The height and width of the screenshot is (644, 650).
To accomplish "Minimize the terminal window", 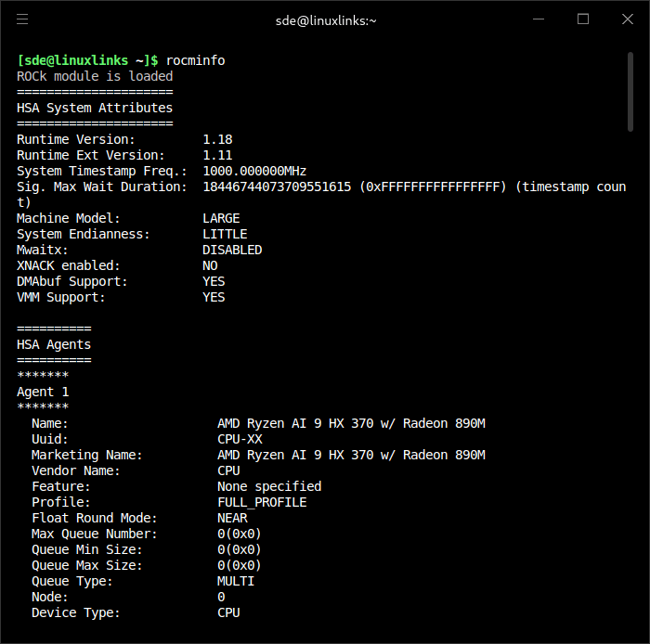I will click(x=539, y=19).
